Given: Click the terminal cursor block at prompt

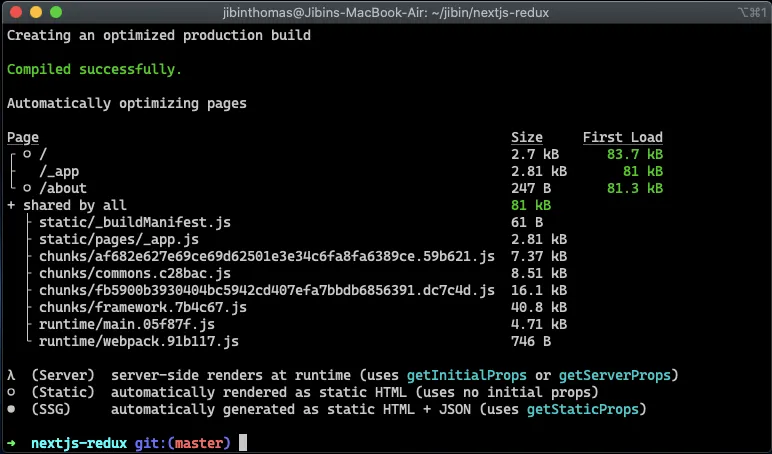Looking at the screenshot, I should (243, 443).
